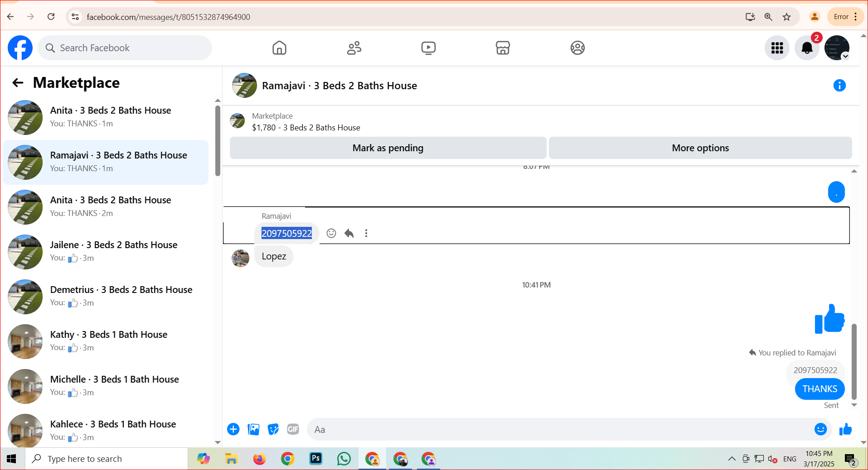Bookmark this page with star icon
Viewport: 868px width, 470px height.
786,17
